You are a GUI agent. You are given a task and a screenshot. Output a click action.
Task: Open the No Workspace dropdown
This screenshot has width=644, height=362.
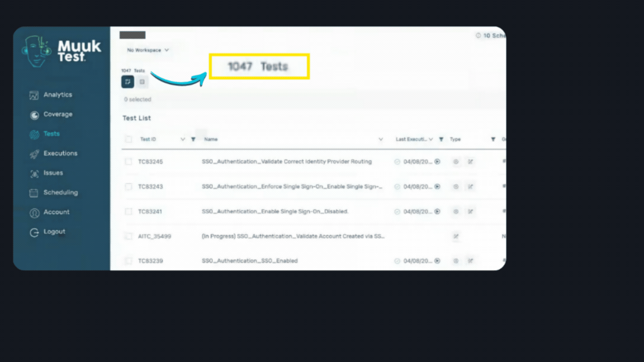(x=148, y=50)
